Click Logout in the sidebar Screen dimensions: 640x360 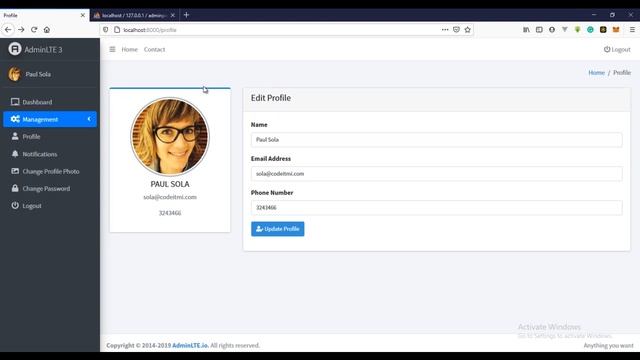coord(50,206)
